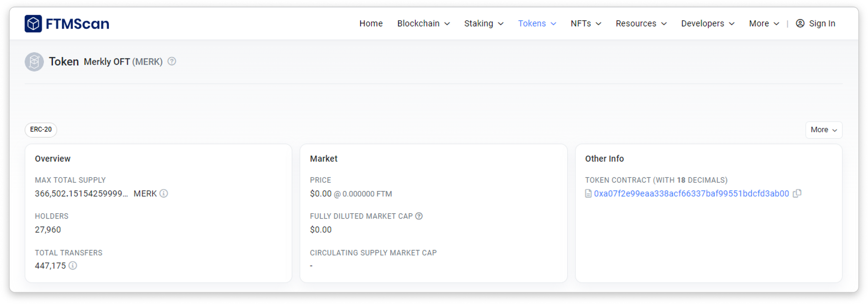Click the FTMScan wordmark text
Viewport: 868px width, 304px height.
77,24
